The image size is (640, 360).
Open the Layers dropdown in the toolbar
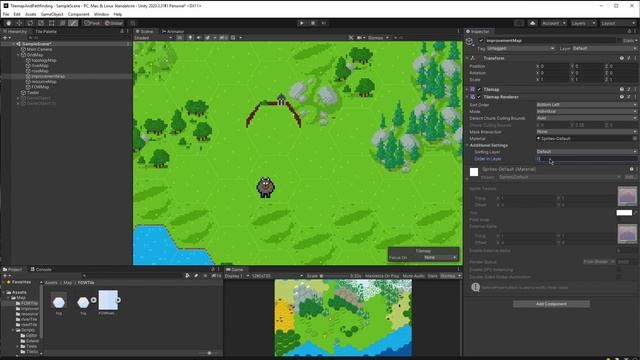(x=583, y=23)
